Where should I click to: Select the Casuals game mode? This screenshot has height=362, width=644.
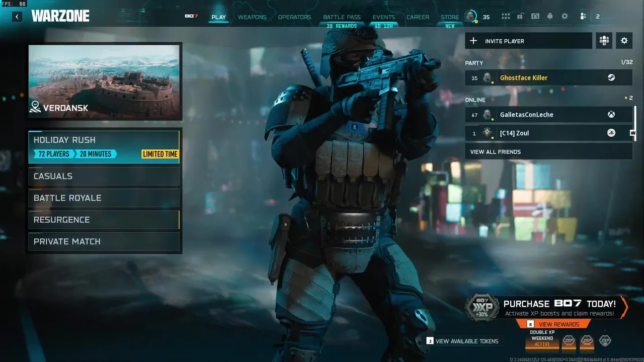[x=104, y=176]
